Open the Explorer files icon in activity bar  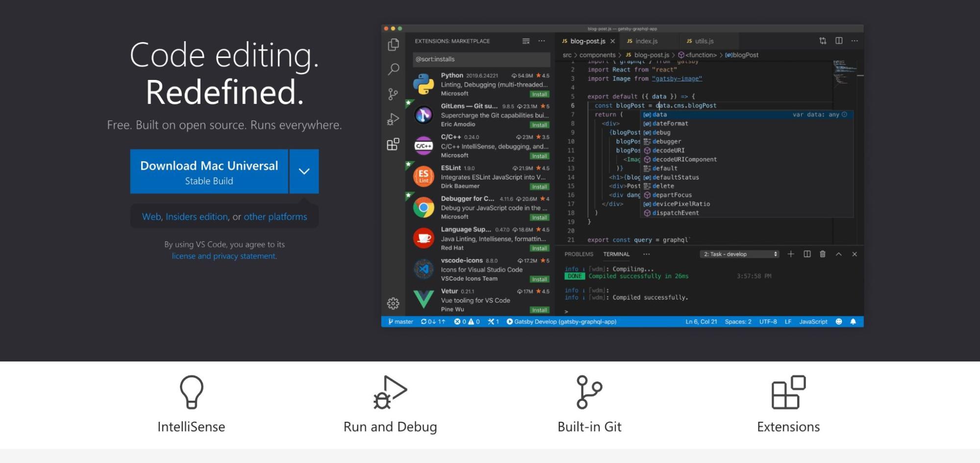(x=393, y=45)
